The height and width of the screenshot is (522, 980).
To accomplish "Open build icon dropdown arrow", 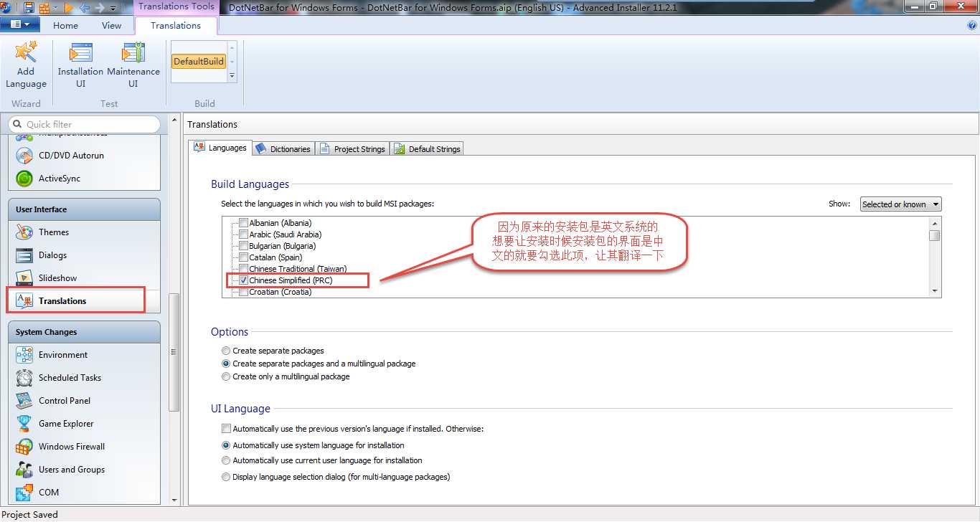I will 55,9.
